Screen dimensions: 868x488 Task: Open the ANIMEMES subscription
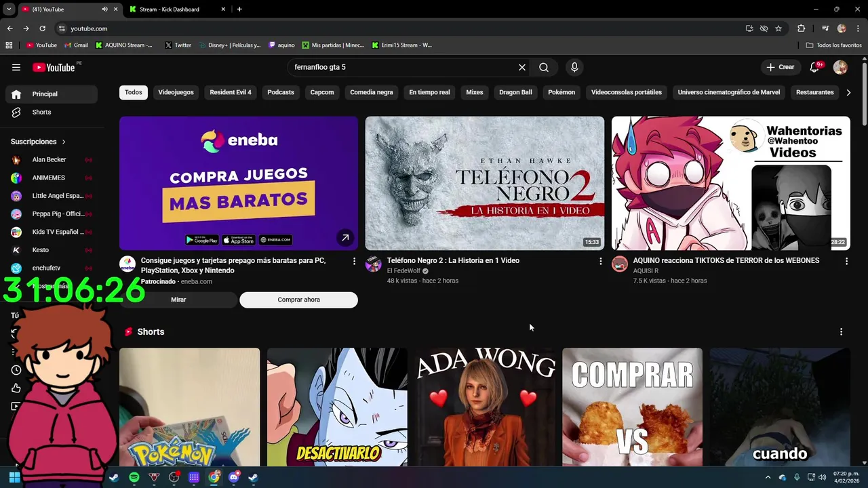coord(52,178)
